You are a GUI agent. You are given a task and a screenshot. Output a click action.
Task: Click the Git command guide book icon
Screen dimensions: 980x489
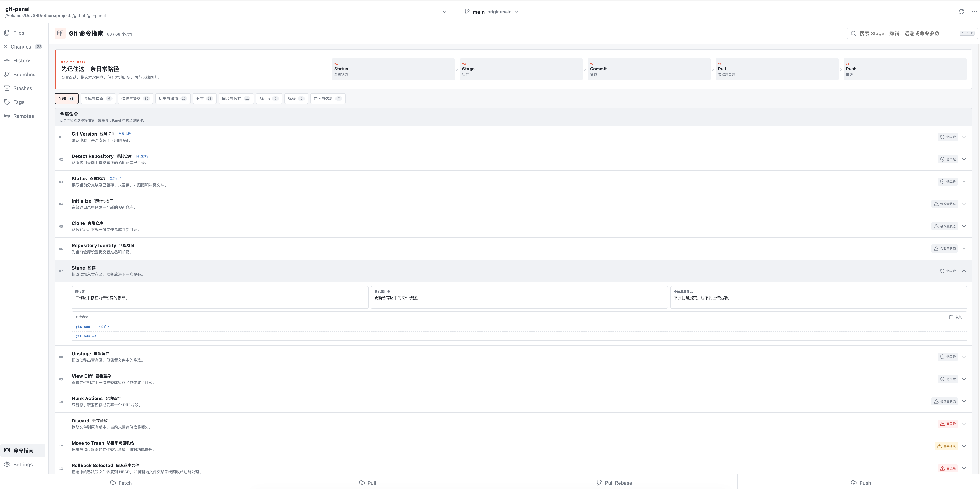click(60, 33)
